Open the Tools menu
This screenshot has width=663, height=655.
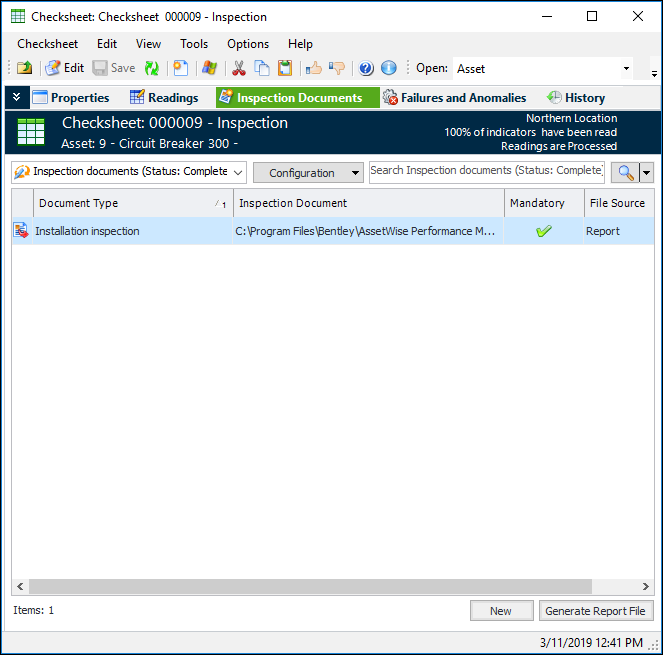coord(194,44)
